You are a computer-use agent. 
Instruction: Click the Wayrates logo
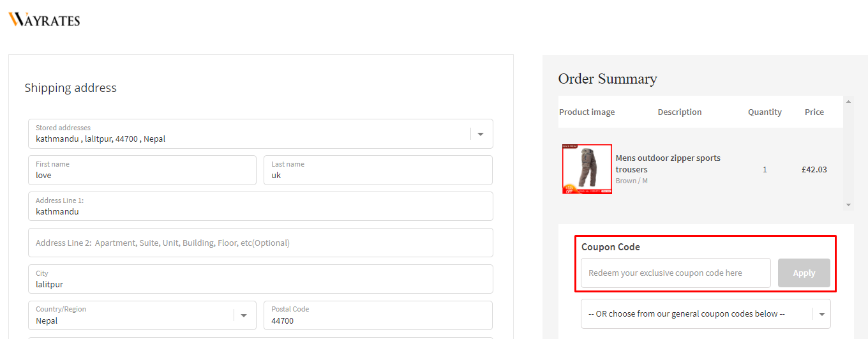click(44, 20)
